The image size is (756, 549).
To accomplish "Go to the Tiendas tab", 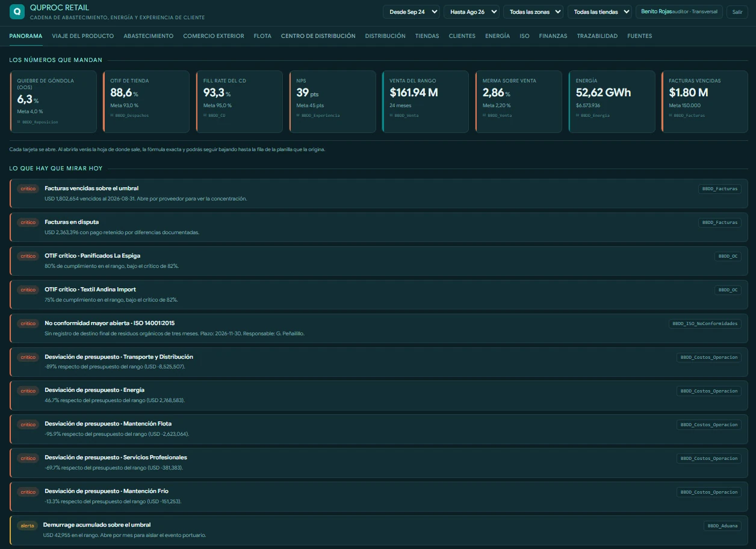I will (427, 36).
